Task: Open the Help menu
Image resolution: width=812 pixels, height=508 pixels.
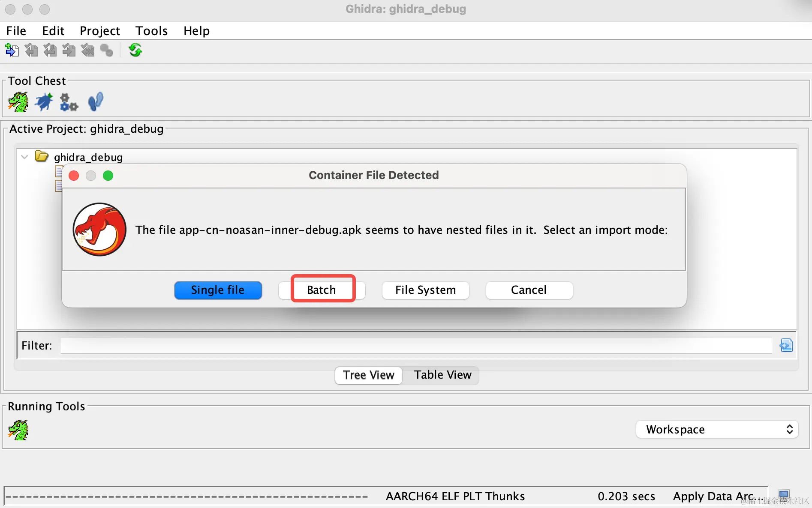Action: [196, 31]
